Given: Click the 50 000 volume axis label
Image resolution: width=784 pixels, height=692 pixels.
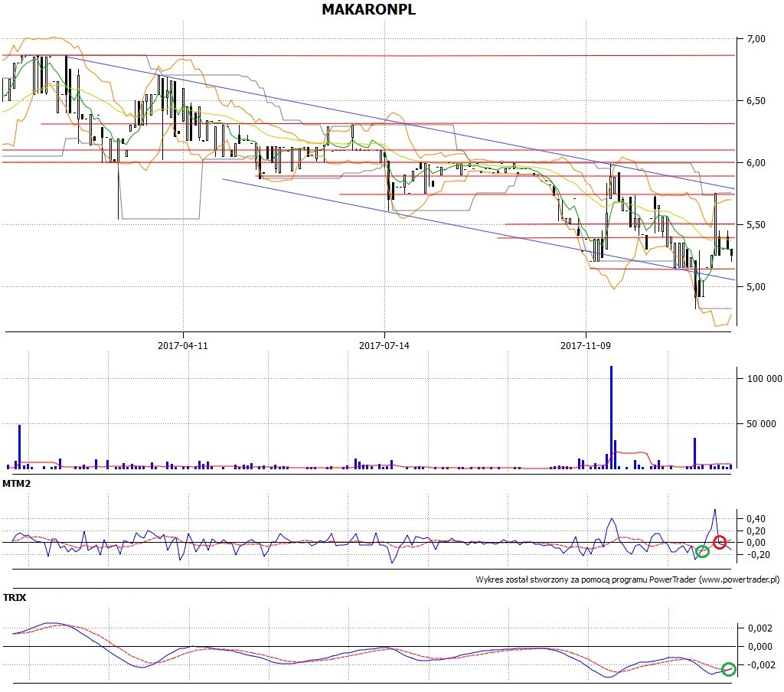Looking at the screenshot, I should click(761, 423).
